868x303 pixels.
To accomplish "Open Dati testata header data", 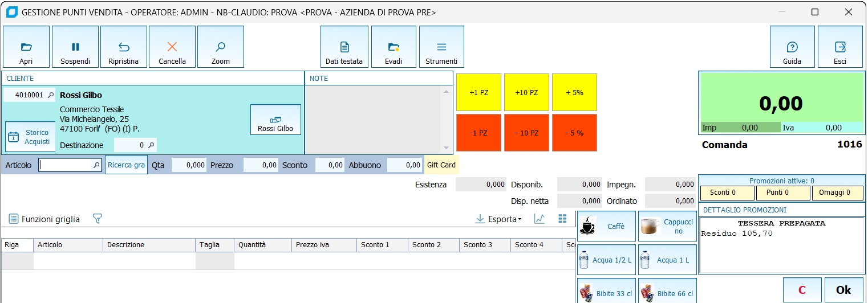I will [x=344, y=47].
